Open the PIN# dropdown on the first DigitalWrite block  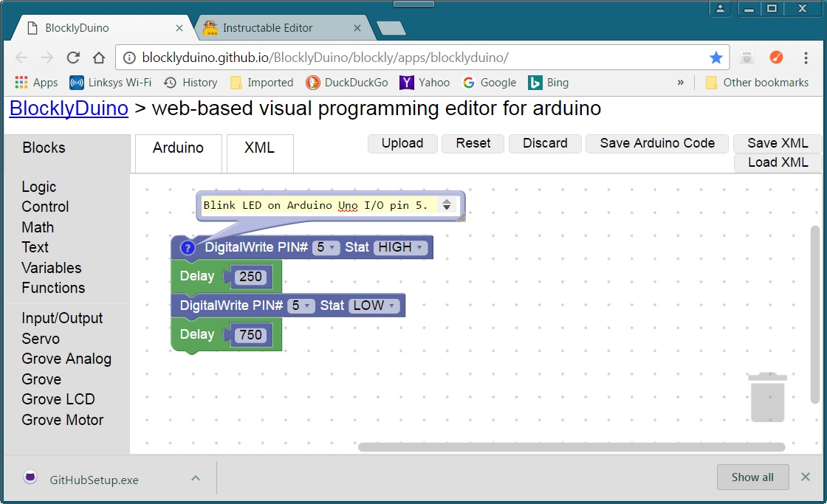coord(325,248)
